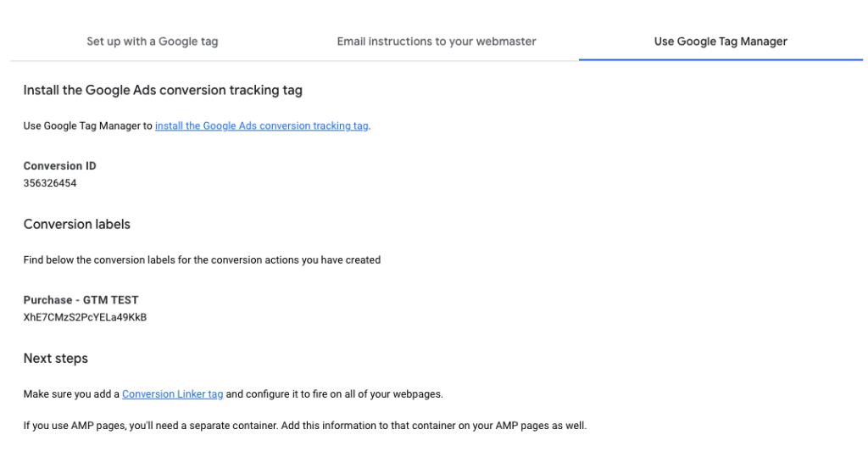Click the Next steps heading
Image resolution: width=868 pixels, height=463 pixels.
55,359
